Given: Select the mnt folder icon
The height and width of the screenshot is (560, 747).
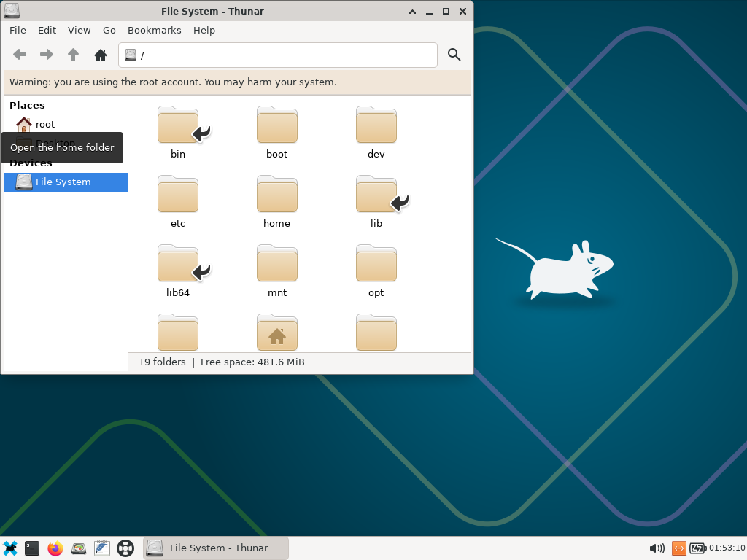Looking at the screenshot, I should [276, 263].
